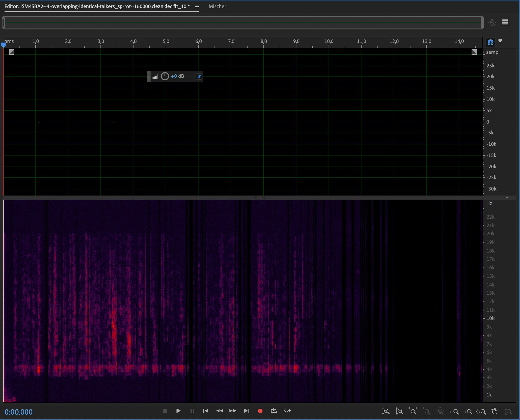This screenshot has width=520, height=420.
Task: Click the Play button in transport
Action: point(178,411)
